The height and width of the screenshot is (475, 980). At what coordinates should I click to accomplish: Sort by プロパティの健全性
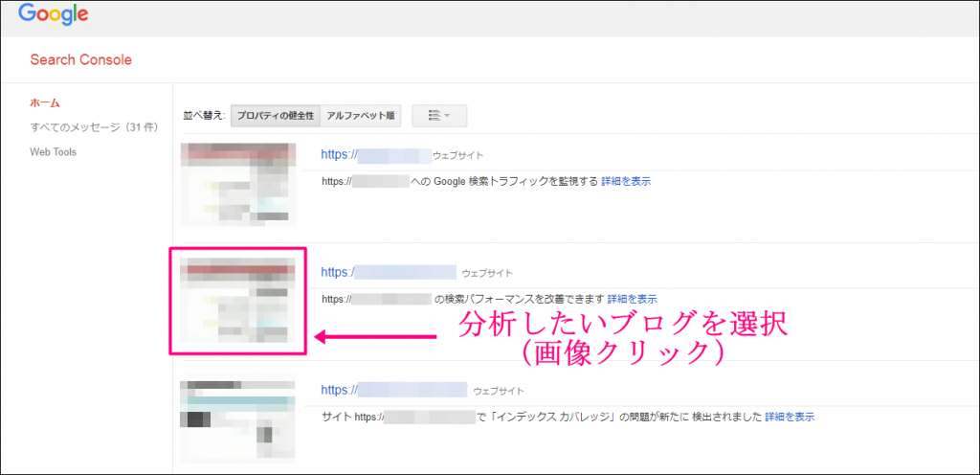click(x=275, y=116)
